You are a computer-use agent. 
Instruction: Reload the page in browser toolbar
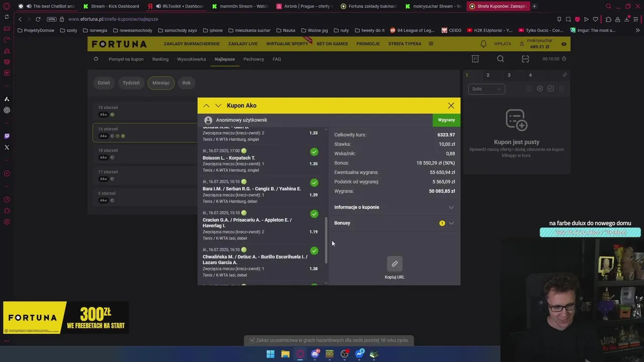pos(38,19)
